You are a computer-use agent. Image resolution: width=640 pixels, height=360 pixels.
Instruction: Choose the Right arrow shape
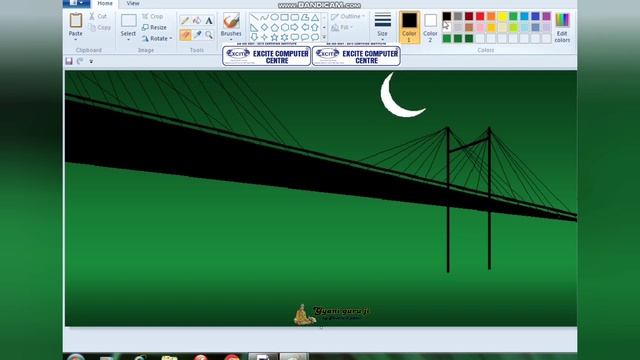(x=295, y=27)
